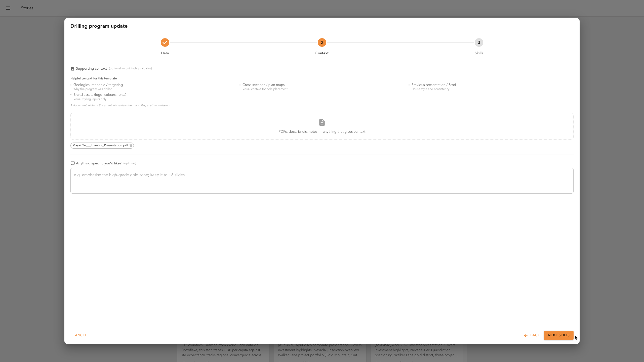Click the Data step label
The width and height of the screenshot is (644, 362).
click(165, 53)
